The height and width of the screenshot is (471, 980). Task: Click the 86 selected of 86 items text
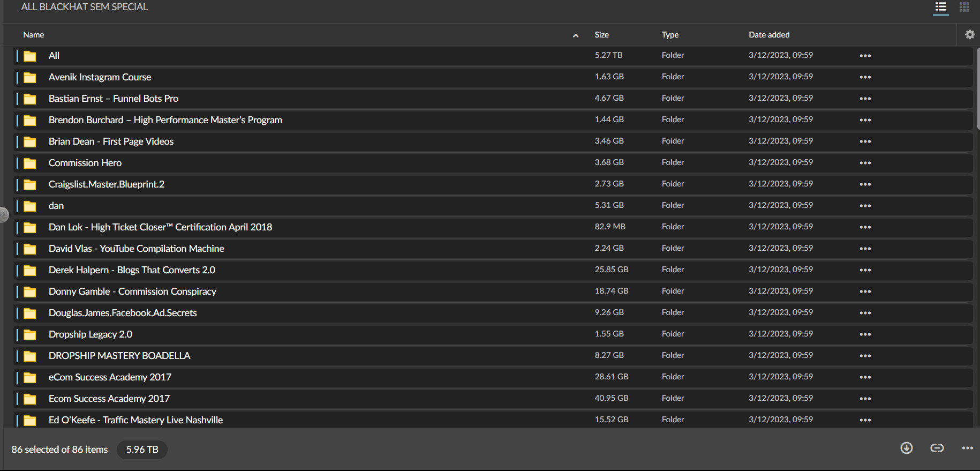click(x=59, y=450)
